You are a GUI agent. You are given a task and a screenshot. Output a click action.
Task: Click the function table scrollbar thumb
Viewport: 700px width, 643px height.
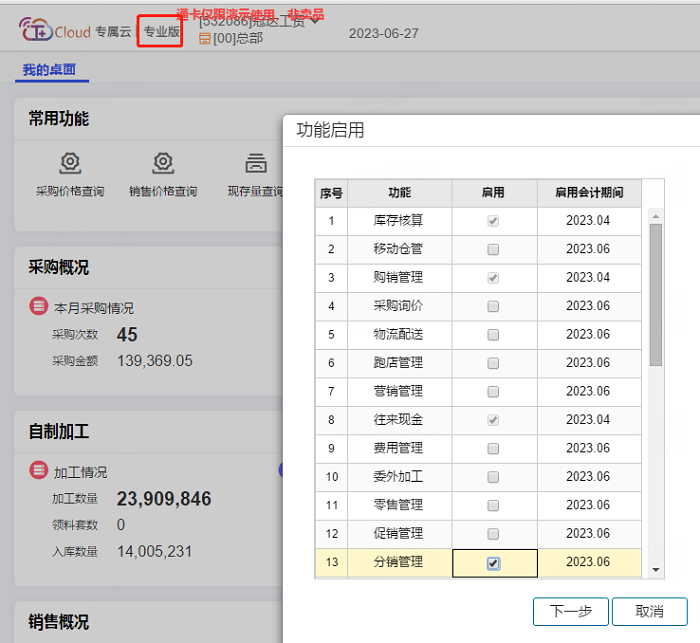click(656, 295)
